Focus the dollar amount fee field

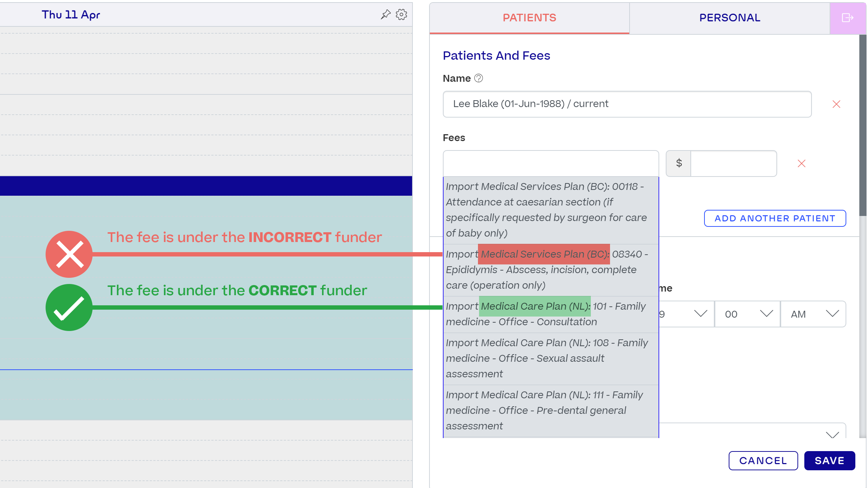[x=733, y=164]
